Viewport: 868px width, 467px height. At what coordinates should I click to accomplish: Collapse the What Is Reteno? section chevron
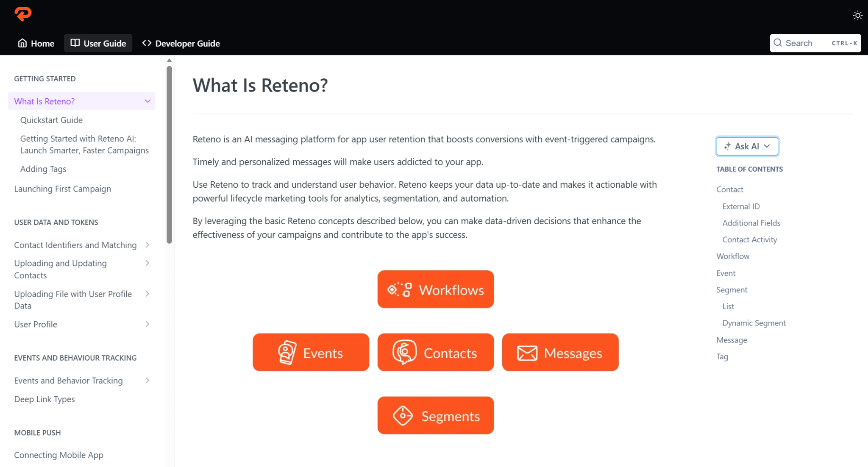pos(147,101)
